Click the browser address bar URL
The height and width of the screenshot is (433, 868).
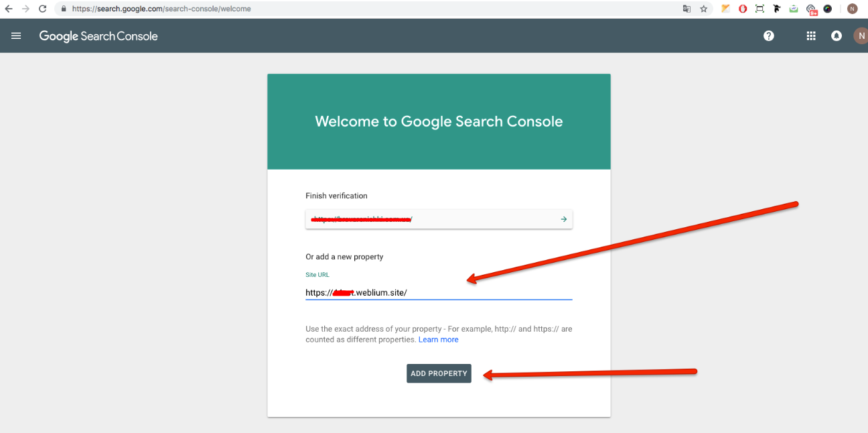(161, 9)
